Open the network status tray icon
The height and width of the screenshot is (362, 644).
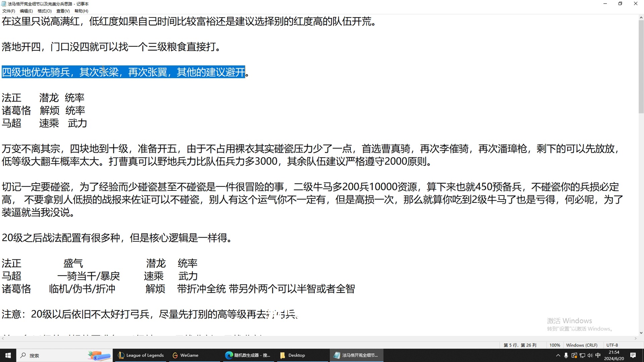pyautogui.click(x=582, y=355)
